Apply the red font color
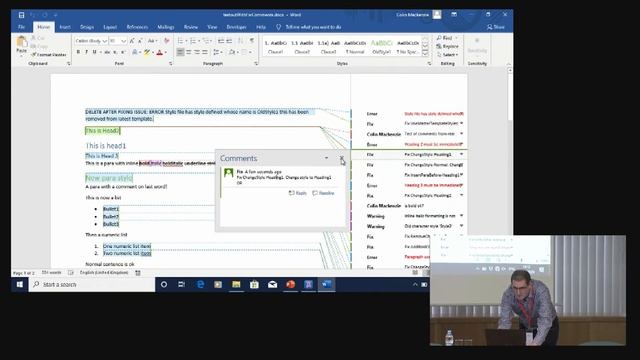This screenshot has width=640, height=360. (160, 52)
